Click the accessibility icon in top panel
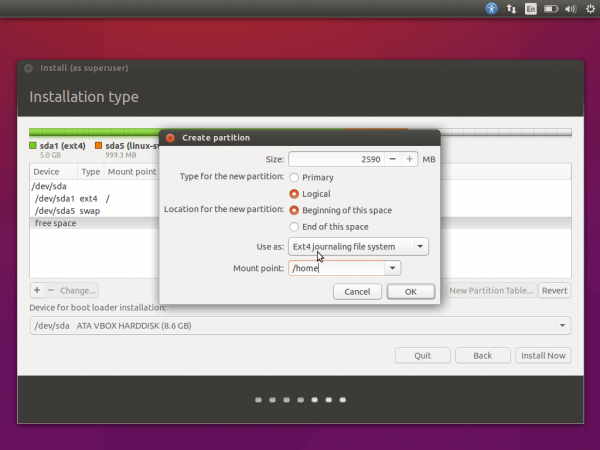This screenshot has width=600, height=450. (x=491, y=8)
